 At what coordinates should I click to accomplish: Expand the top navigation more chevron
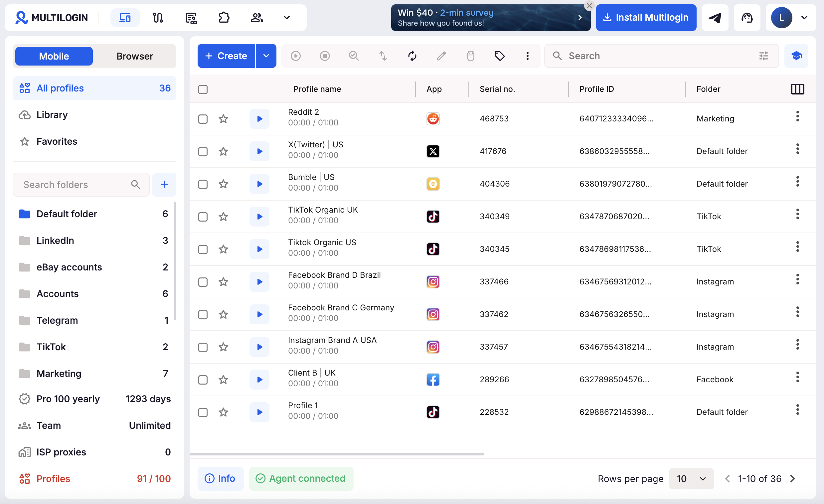click(286, 17)
